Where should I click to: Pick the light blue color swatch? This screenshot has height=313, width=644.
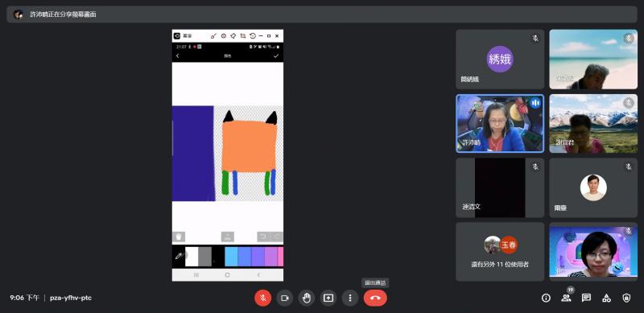pos(231,257)
